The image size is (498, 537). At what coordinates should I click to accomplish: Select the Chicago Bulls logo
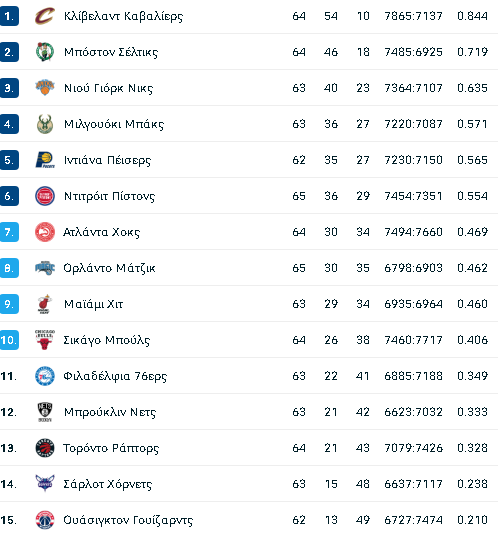(x=45, y=340)
